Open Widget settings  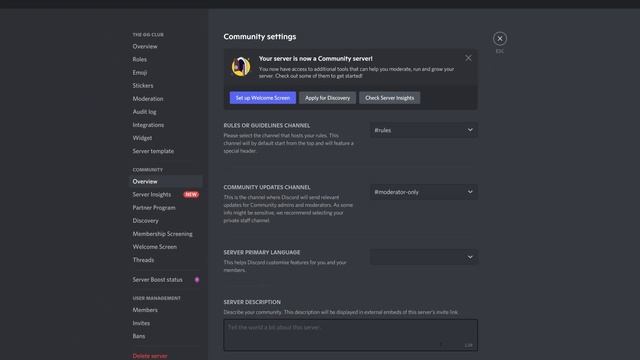tap(142, 138)
